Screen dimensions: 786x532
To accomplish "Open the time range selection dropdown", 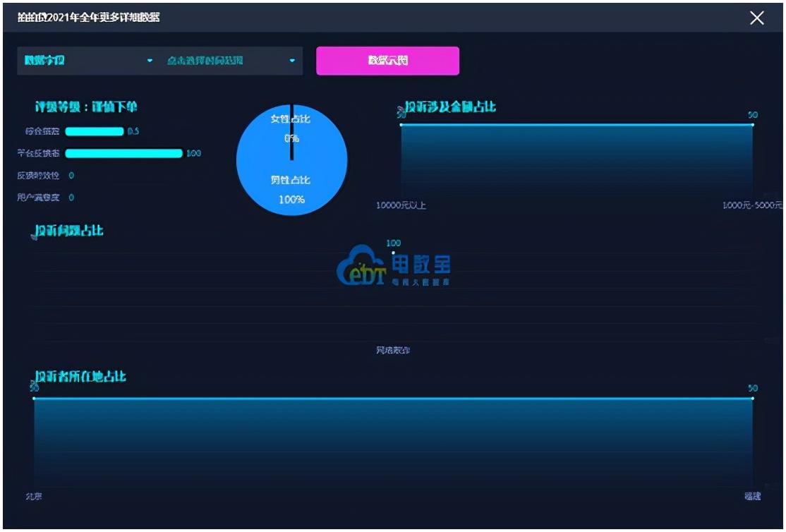I will (x=231, y=61).
